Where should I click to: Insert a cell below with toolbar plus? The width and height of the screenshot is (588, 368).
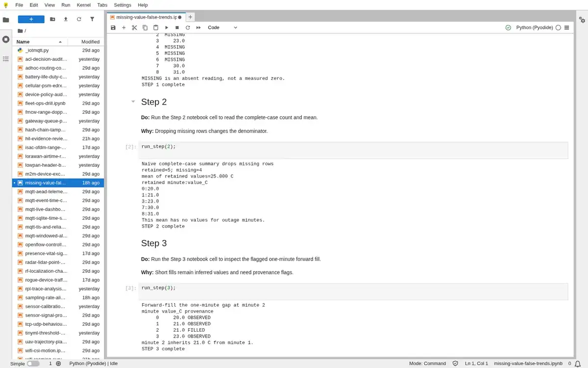124,27
